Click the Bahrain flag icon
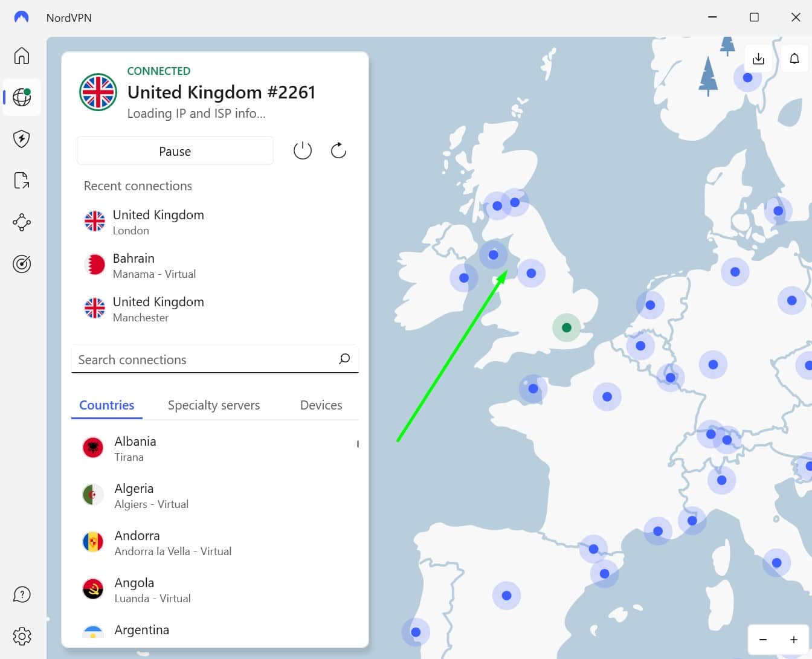 (94, 265)
